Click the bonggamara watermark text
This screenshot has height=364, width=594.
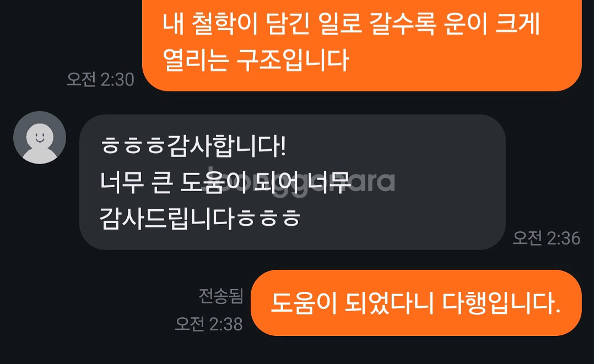(x=299, y=182)
